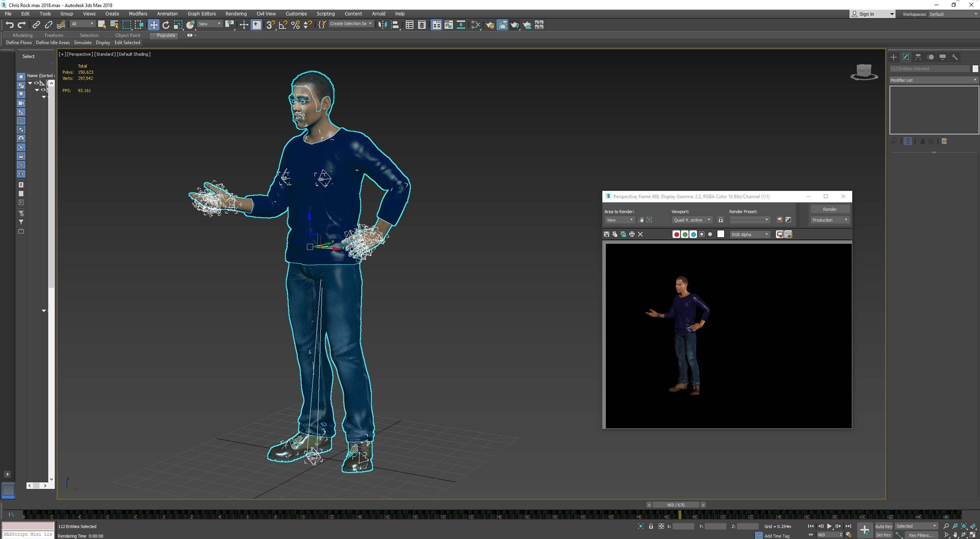Activate the Select and Rotate tool
Image resolution: width=980 pixels, height=539 pixels.
pyautogui.click(x=166, y=25)
